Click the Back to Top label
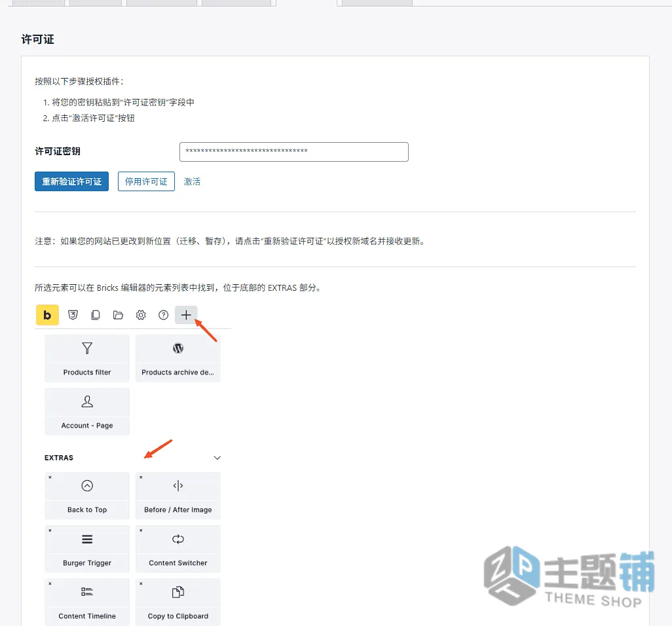This screenshot has height=626, width=672. (x=87, y=509)
